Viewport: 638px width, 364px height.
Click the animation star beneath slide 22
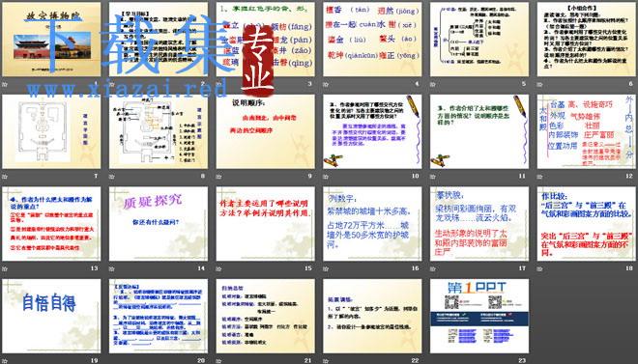[326, 360]
